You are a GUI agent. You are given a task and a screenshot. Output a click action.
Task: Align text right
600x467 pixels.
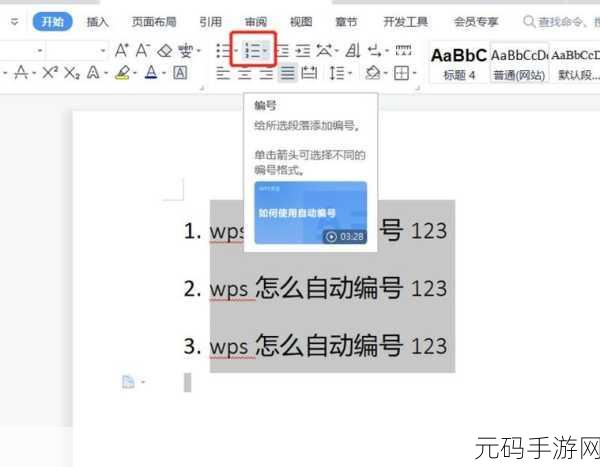point(266,73)
